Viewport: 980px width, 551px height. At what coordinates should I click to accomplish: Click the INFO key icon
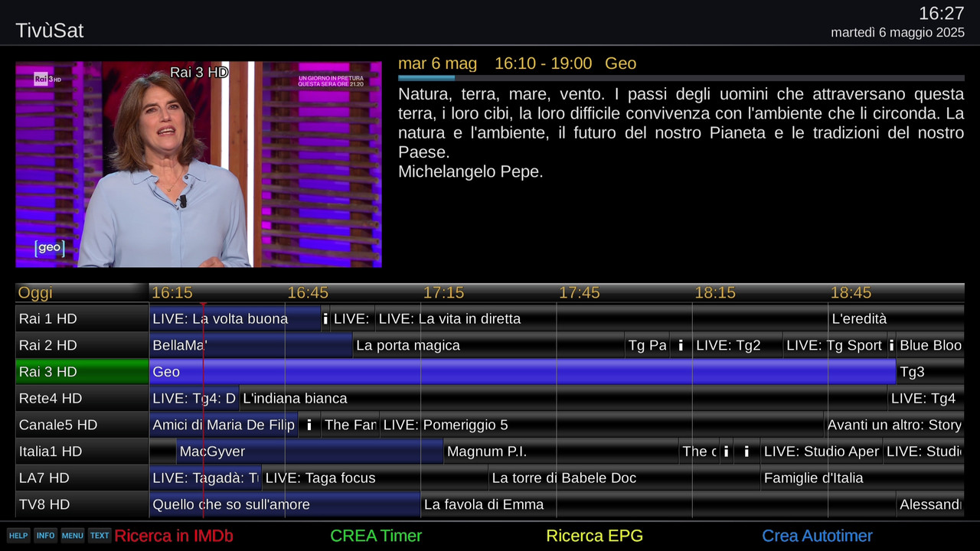[x=45, y=536]
